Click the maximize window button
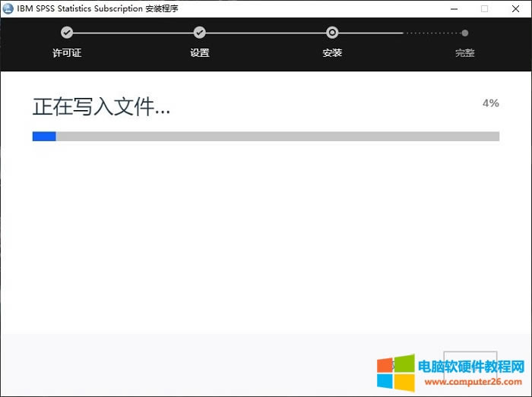Image resolution: width=532 pixels, height=397 pixels. 484,8
